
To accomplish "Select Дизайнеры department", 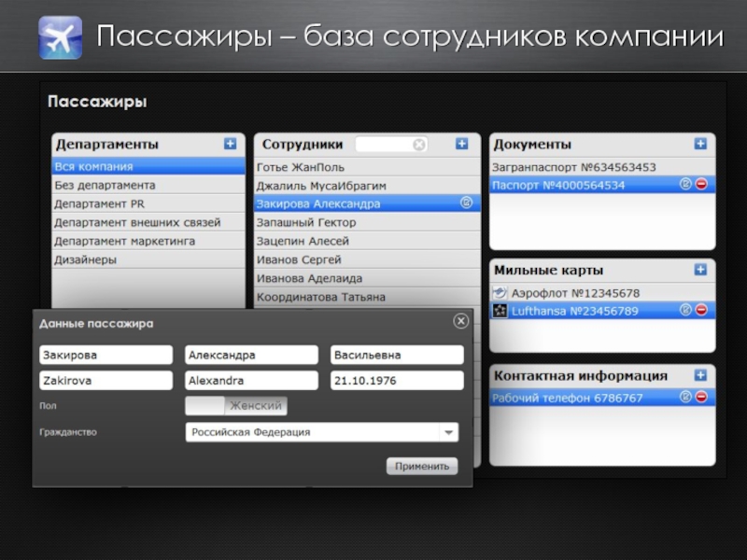I will click(148, 259).
